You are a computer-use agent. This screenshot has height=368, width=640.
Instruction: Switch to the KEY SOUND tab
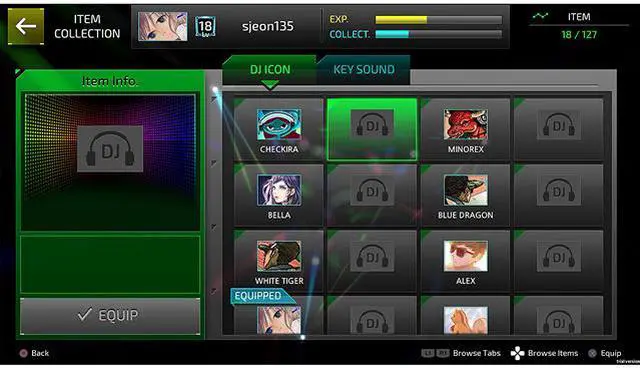364,70
